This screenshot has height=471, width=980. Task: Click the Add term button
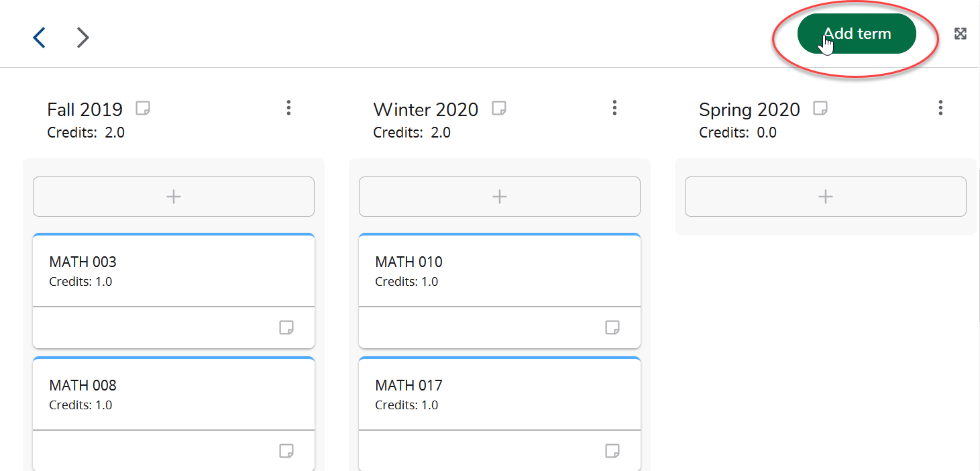857,34
